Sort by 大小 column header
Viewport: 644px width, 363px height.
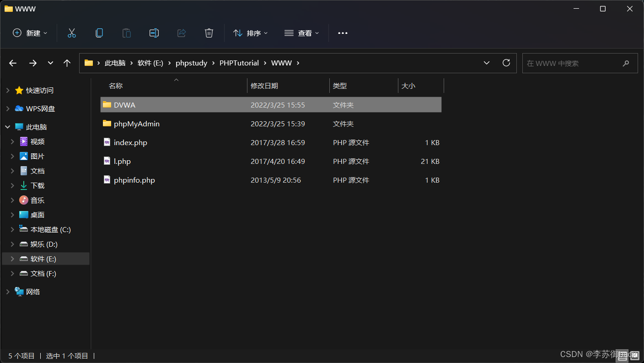click(x=408, y=86)
